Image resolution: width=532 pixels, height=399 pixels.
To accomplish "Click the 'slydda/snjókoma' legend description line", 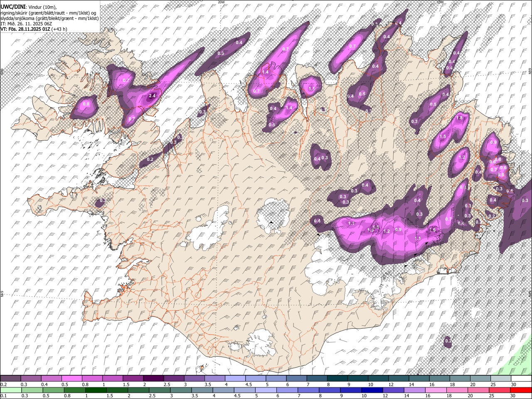I will click(x=50, y=18).
